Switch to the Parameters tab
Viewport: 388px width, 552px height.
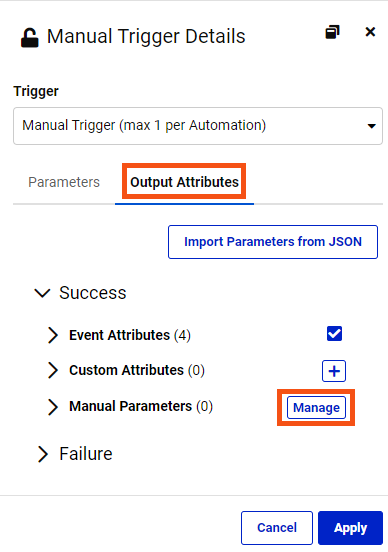[x=64, y=182]
